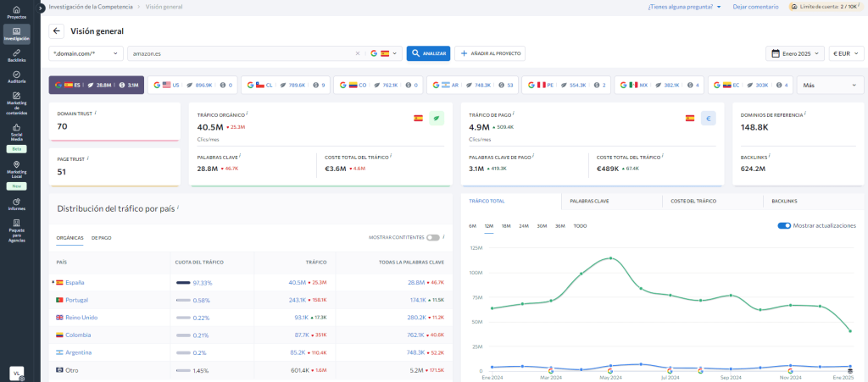The image size is (868, 382).
Task: Select 12M chart range
Action: 489,226
